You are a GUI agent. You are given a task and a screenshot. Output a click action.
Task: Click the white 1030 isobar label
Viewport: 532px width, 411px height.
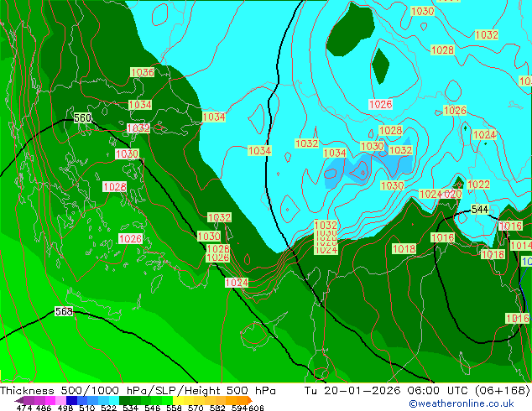coord(127,154)
